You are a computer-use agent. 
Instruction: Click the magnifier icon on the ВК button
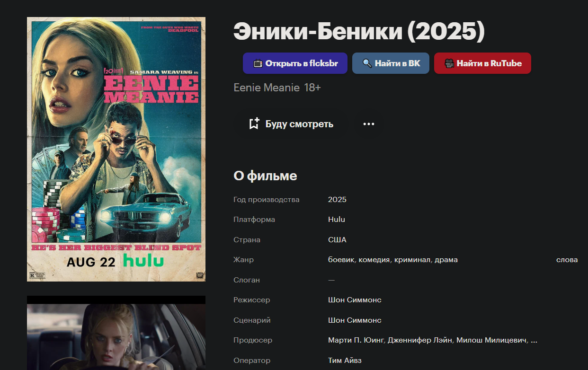coord(367,63)
